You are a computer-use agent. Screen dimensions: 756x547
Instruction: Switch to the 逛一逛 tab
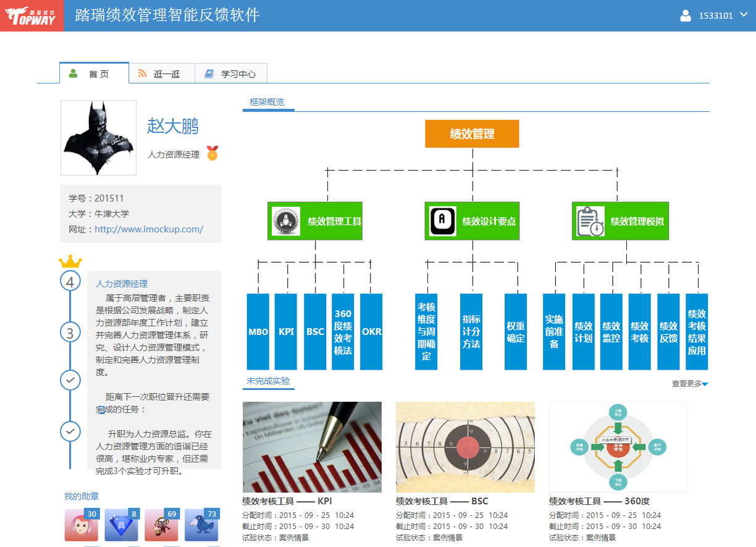[161, 74]
